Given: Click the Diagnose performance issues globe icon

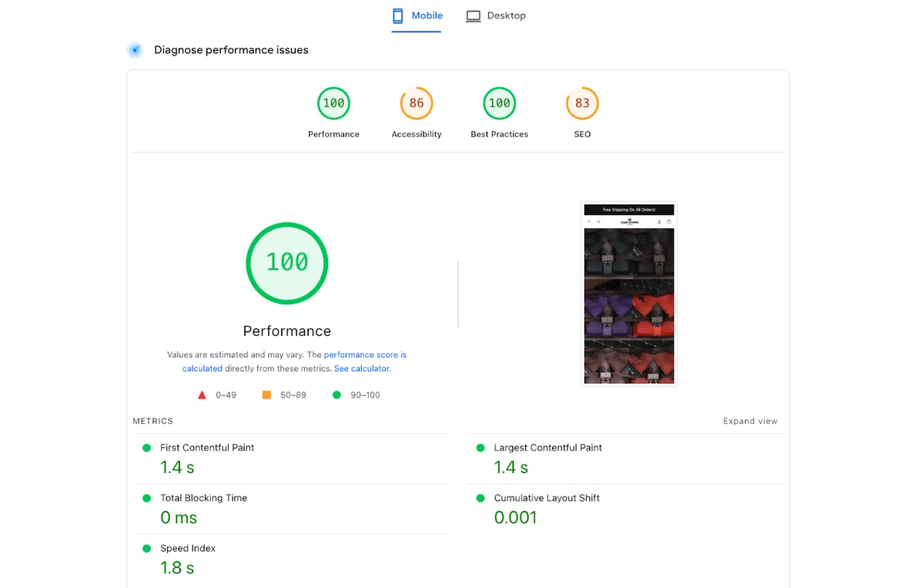Looking at the screenshot, I should [135, 49].
